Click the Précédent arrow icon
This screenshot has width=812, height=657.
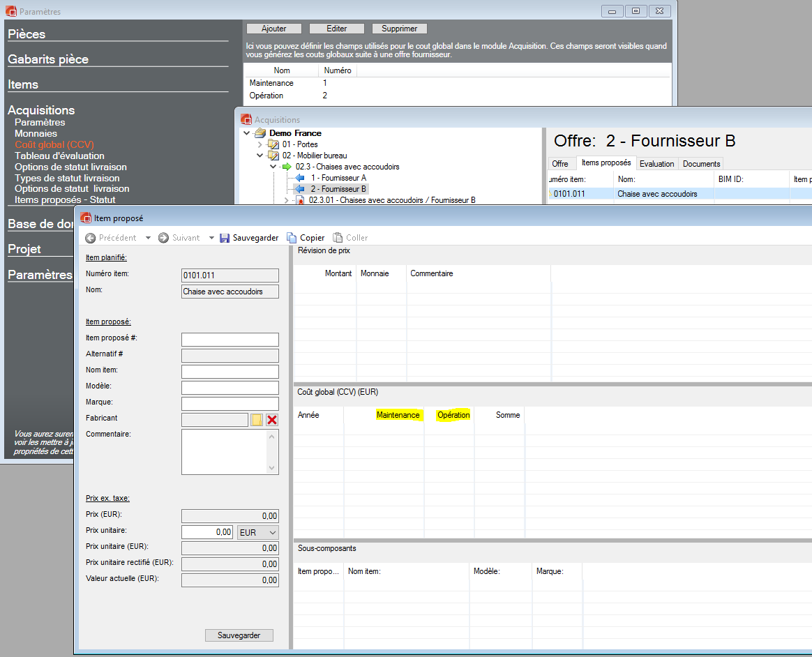(90, 238)
